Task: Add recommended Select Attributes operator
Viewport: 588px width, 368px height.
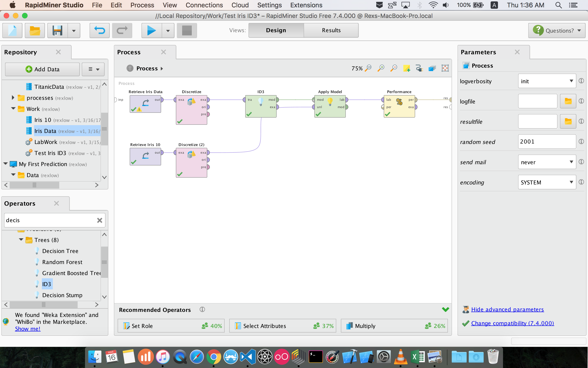Action: (283, 326)
